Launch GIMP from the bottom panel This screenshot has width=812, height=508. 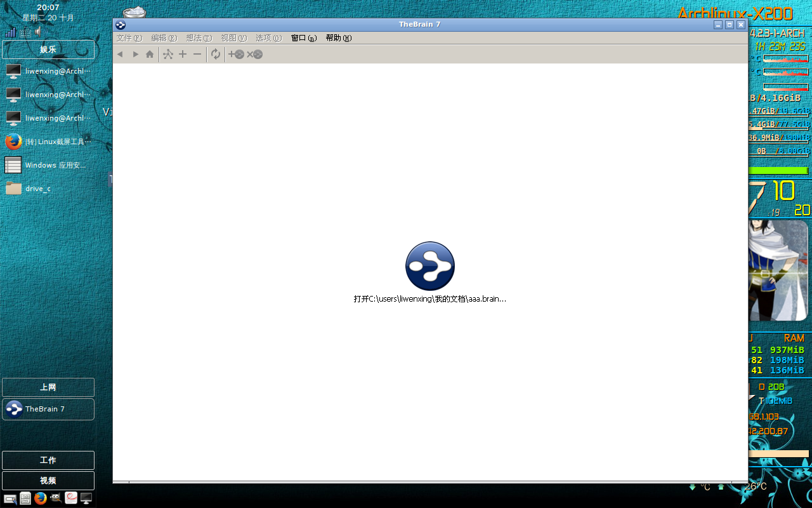tap(56, 498)
